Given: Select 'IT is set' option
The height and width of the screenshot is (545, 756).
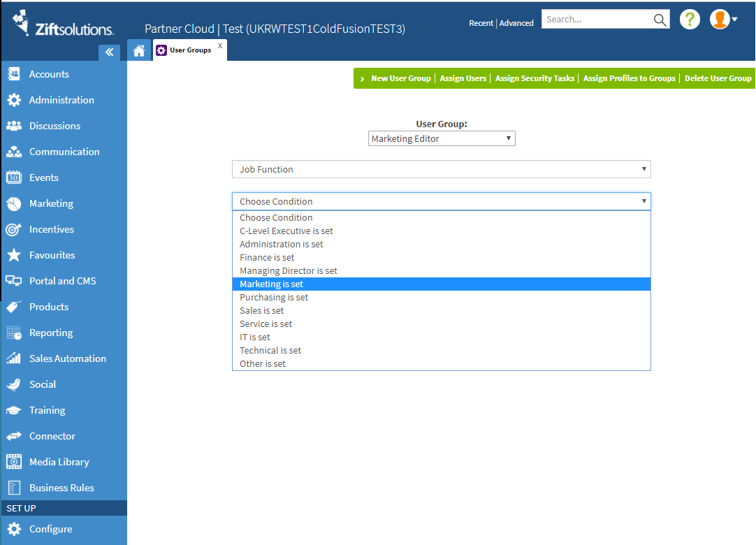Looking at the screenshot, I should coord(442,337).
